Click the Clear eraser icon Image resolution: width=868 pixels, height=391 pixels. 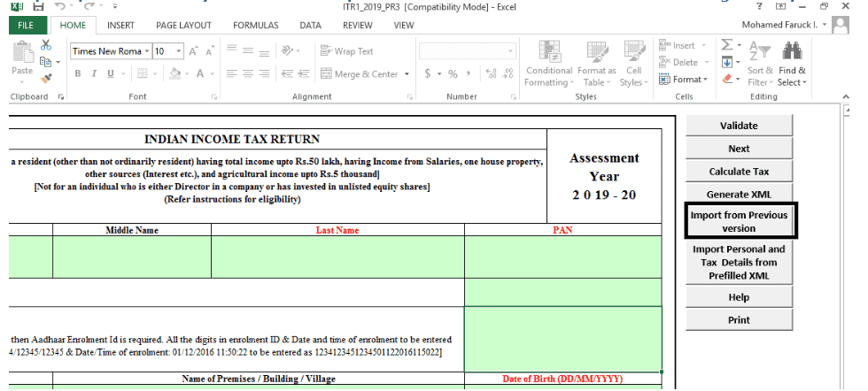pyautogui.click(x=727, y=79)
